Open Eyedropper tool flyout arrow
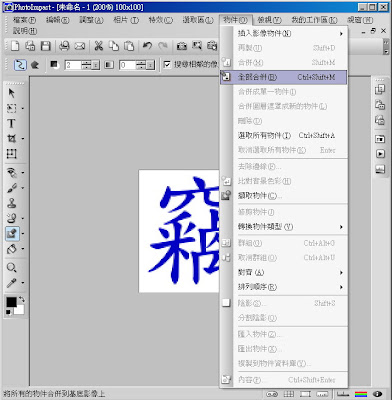392x400 pixels. coord(23,283)
